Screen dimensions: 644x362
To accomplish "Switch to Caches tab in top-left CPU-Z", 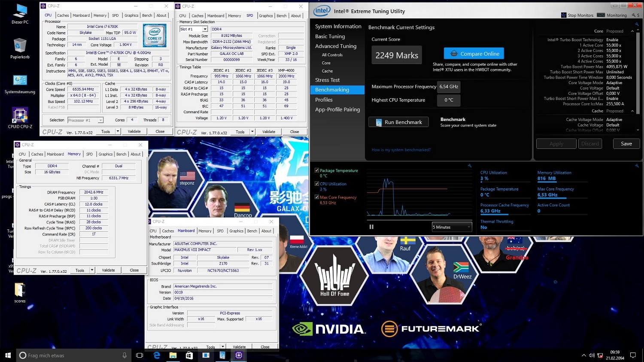I will (63, 15).
